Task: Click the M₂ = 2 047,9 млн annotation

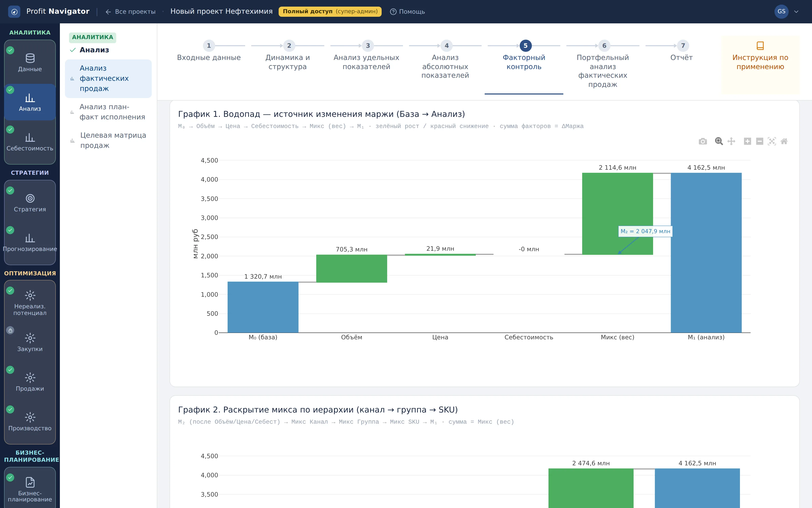Action: tap(645, 231)
